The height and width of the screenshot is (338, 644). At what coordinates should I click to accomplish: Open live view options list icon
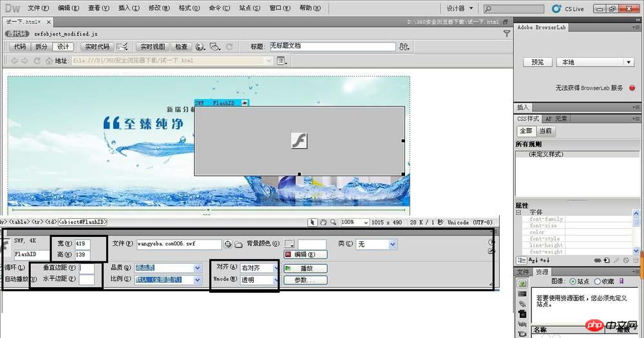coord(282,61)
